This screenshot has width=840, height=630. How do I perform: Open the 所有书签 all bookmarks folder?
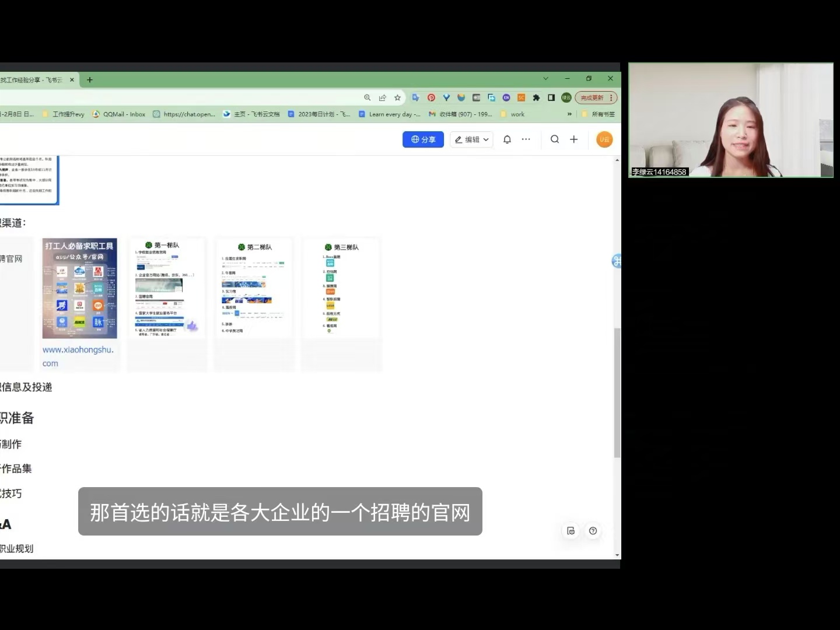point(598,114)
